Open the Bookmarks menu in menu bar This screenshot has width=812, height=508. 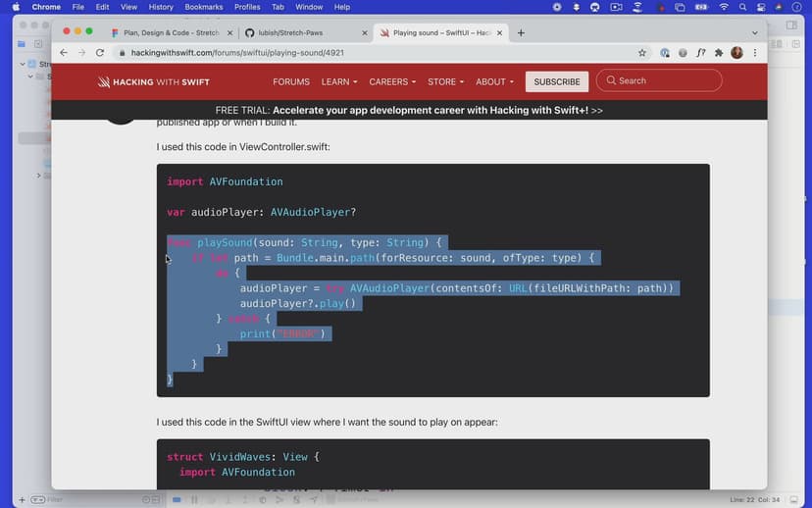pos(203,7)
